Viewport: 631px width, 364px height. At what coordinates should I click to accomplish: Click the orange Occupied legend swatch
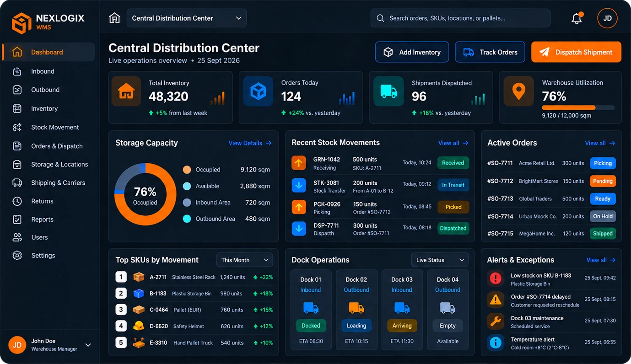tap(187, 170)
